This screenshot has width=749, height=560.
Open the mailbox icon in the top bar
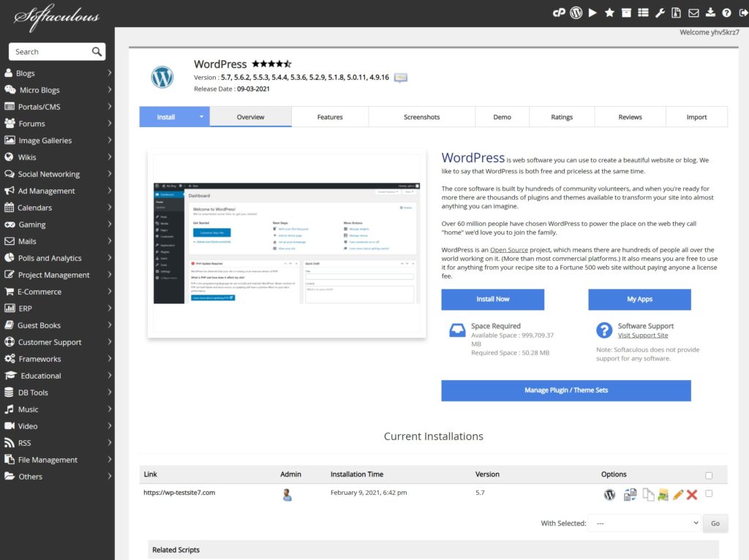click(x=695, y=12)
